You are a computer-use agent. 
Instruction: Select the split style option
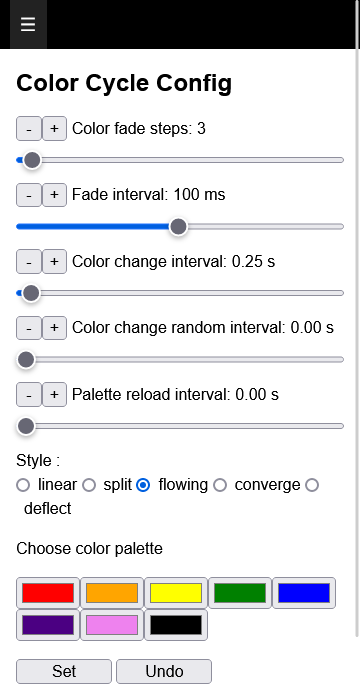(x=89, y=485)
